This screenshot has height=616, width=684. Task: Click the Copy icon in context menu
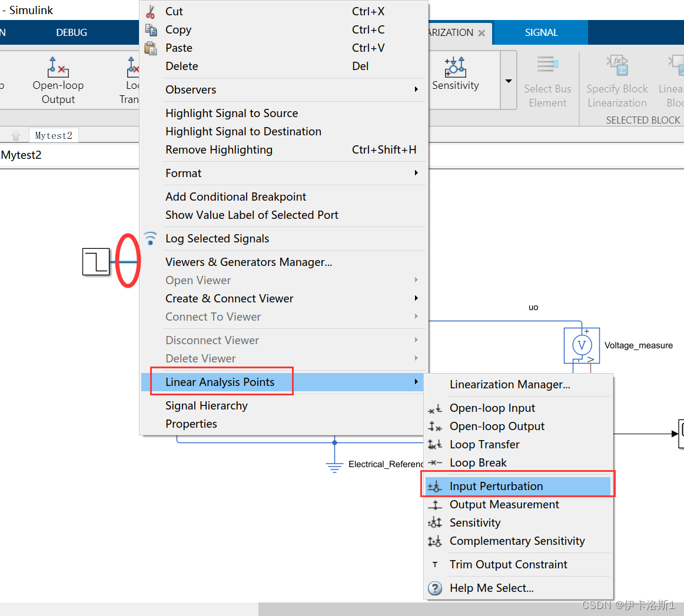[x=151, y=29]
